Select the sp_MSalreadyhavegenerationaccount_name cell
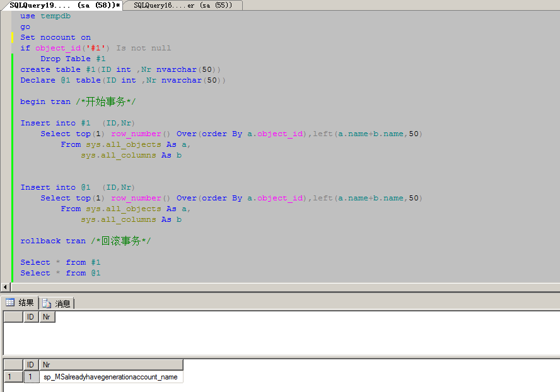 (x=110, y=377)
